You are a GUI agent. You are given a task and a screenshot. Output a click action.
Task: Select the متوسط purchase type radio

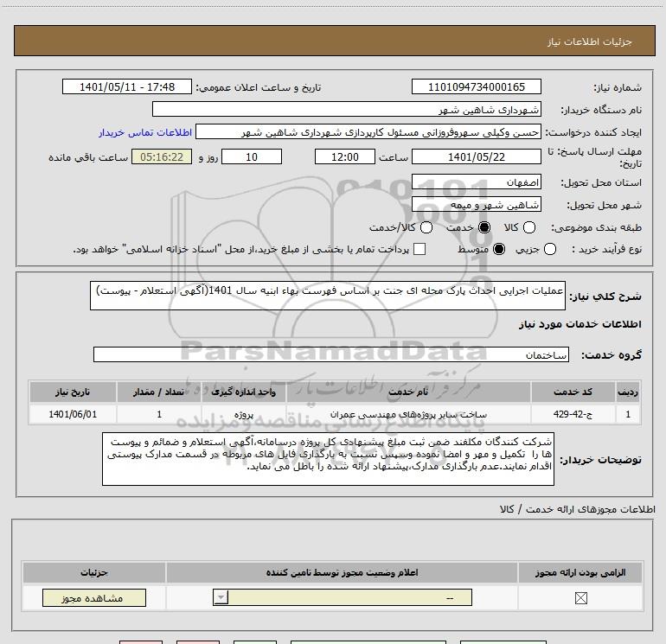click(499, 249)
